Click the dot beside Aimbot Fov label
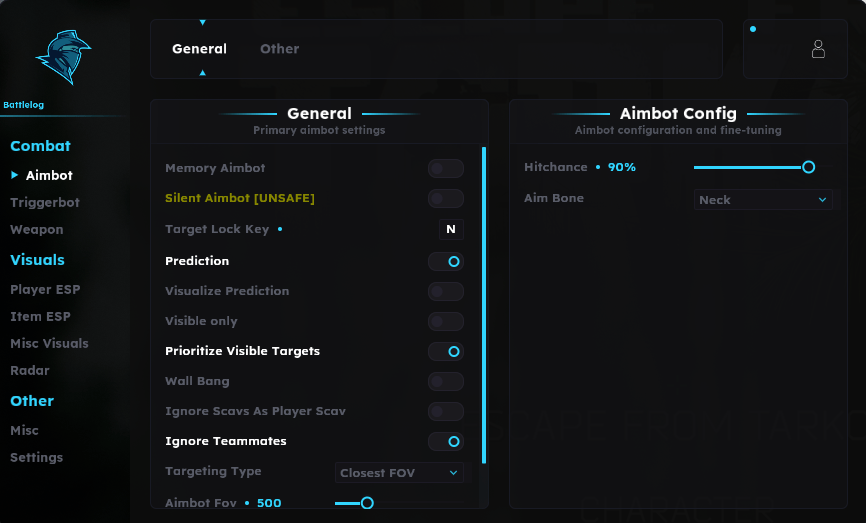The height and width of the screenshot is (523, 866). [x=247, y=503]
